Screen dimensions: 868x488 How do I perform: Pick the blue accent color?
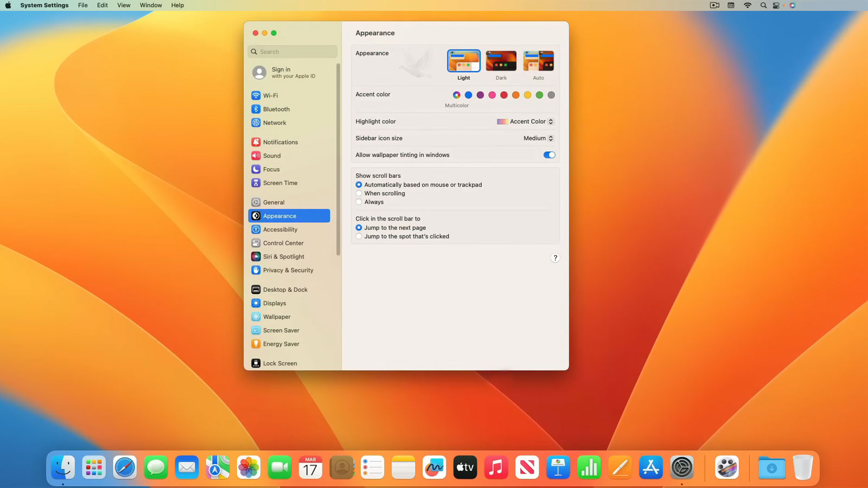point(469,95)
